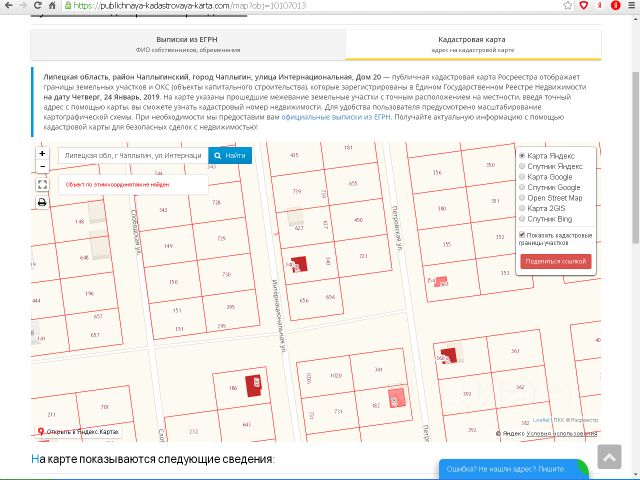Choose Open Street Map layer
The height and width of the screenshot is (480, 640).
coord(522,197)
